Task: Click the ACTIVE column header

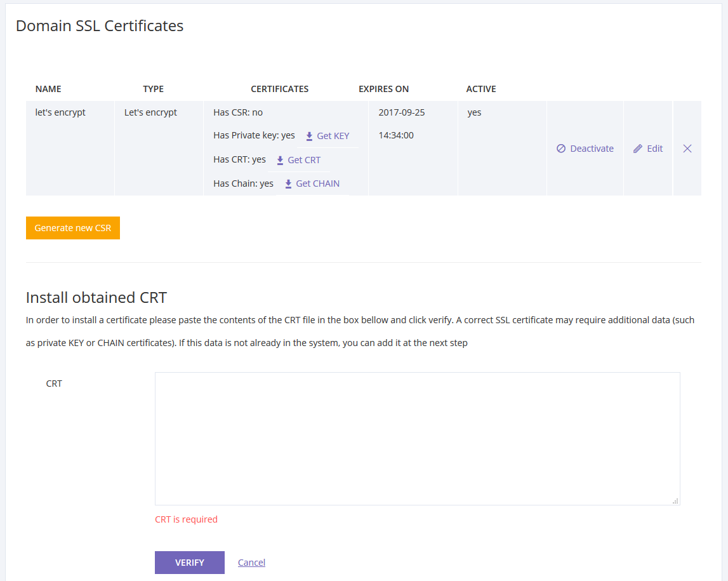Action: [481, 89]
